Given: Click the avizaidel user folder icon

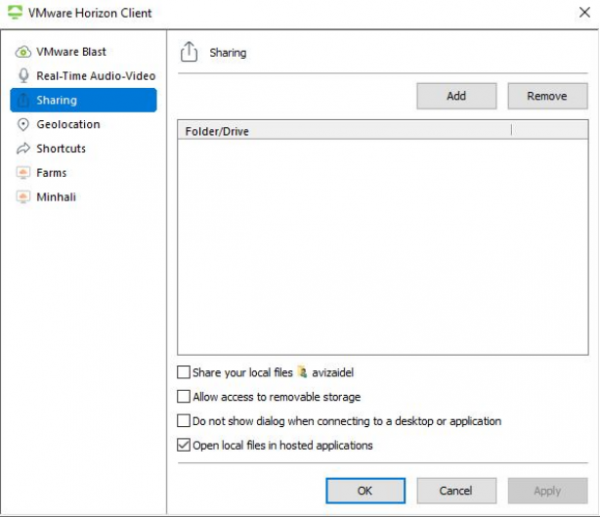Looking at the screenshot, I should pos(302,372).
